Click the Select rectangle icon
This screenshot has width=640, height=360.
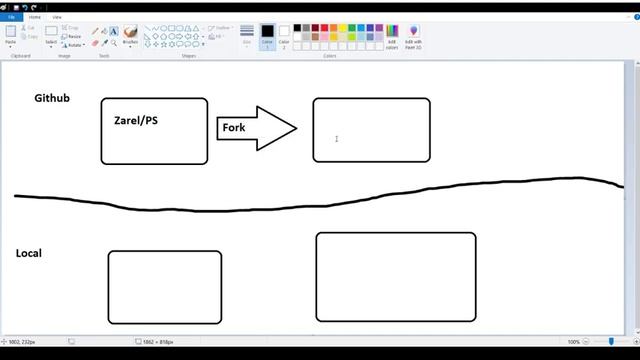51,31
